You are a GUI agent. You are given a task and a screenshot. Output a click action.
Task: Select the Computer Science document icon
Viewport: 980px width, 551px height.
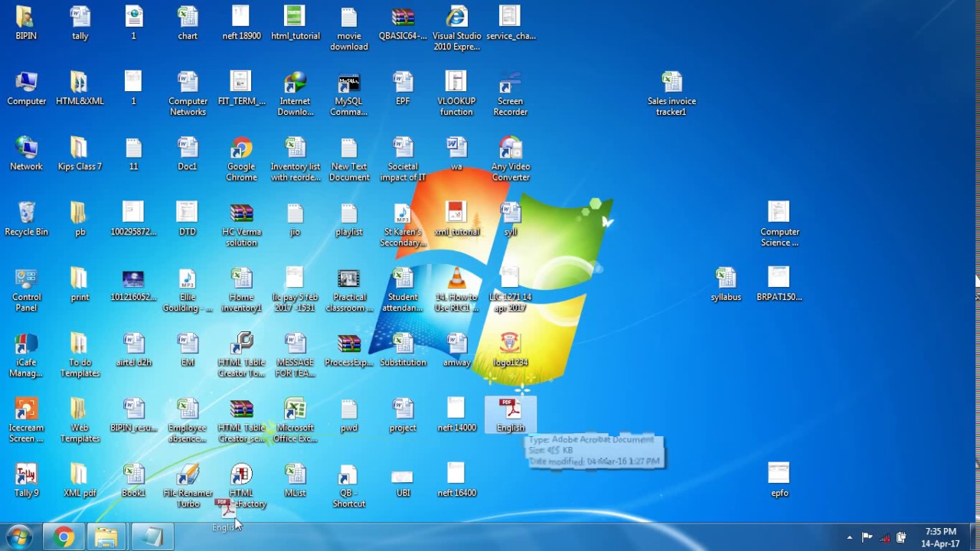click(779, 212)
